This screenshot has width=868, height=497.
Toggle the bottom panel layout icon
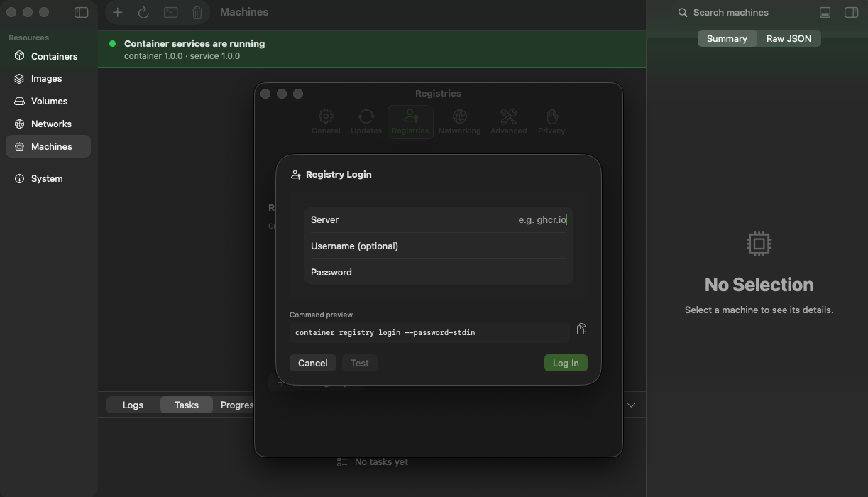pos(825,12)
